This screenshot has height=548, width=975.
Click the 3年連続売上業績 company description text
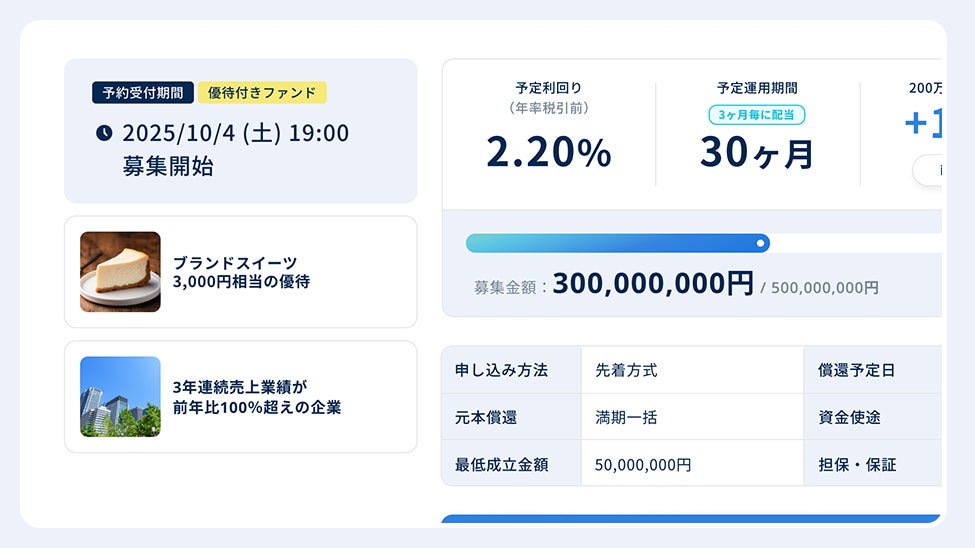(x=257, y=397)
